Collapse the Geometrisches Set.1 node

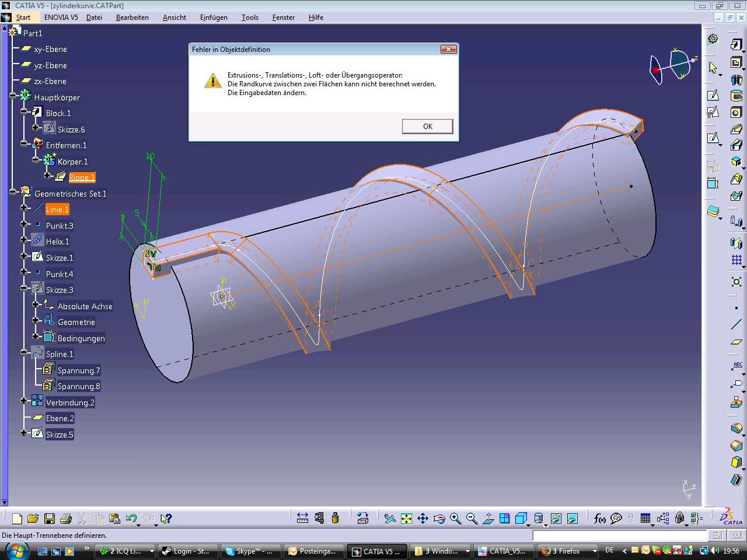pyautogui.click(x=13, y=191)
